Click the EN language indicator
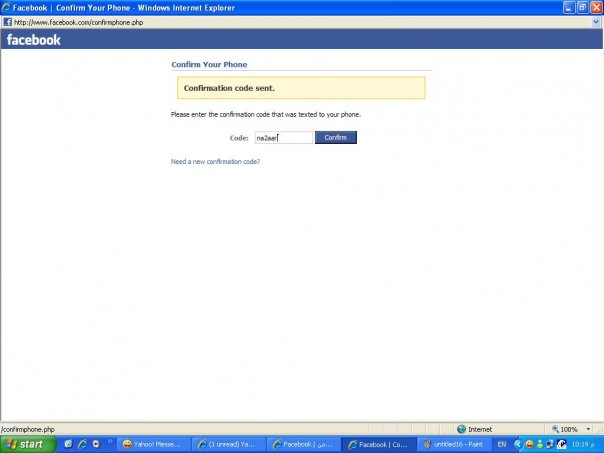The image size is (604, 453). (x=502, y=444)
